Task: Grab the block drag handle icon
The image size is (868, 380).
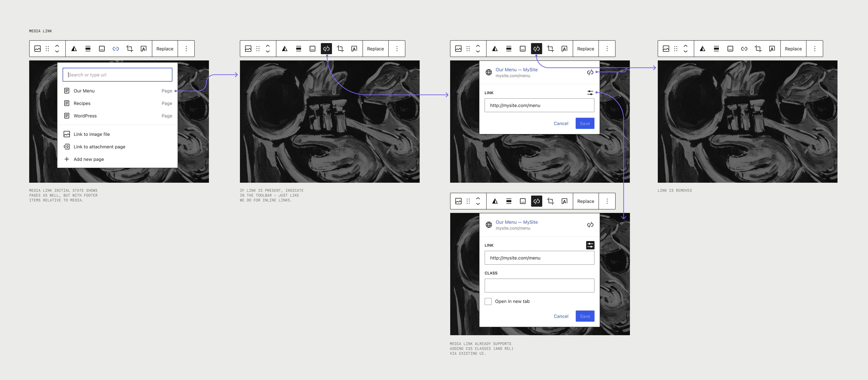Action: [x=47, y=48]
